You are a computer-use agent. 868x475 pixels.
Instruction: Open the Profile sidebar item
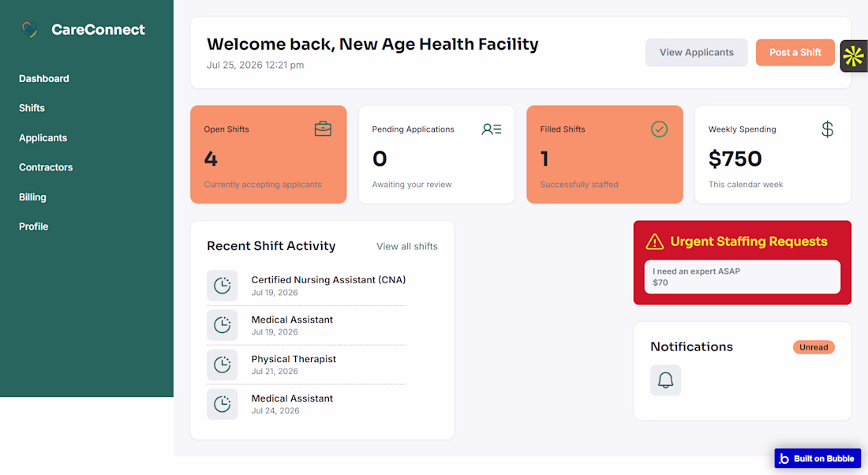(33, 226)
